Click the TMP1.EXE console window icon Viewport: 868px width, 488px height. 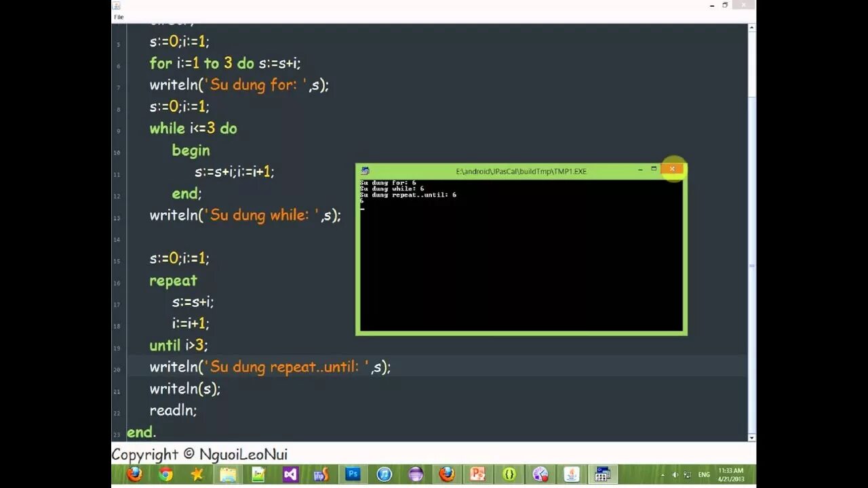tap(365, 171)
